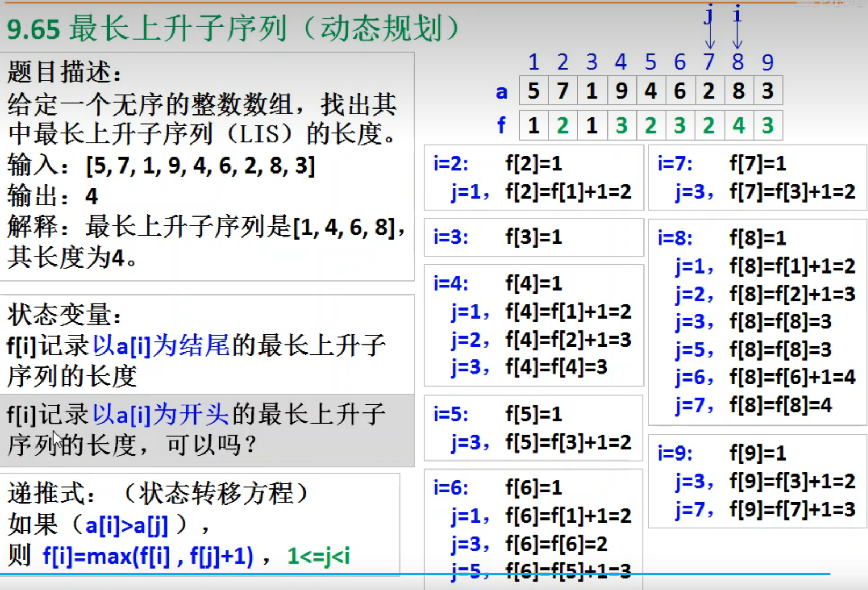This screenshot has width=868, height=590.
Task: Click the value 9 in row a column 4
Action: pos(621,90)
